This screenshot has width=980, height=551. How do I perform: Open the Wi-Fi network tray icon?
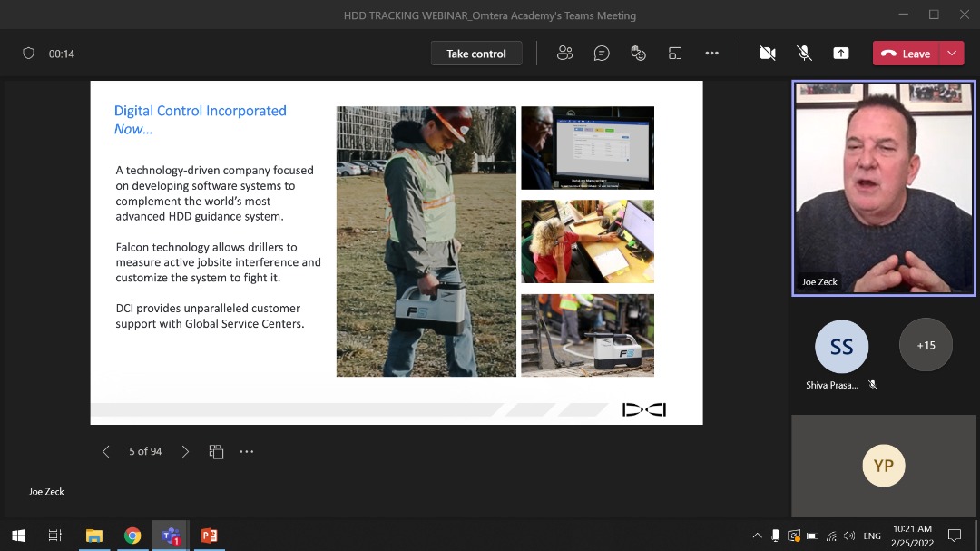830,536
